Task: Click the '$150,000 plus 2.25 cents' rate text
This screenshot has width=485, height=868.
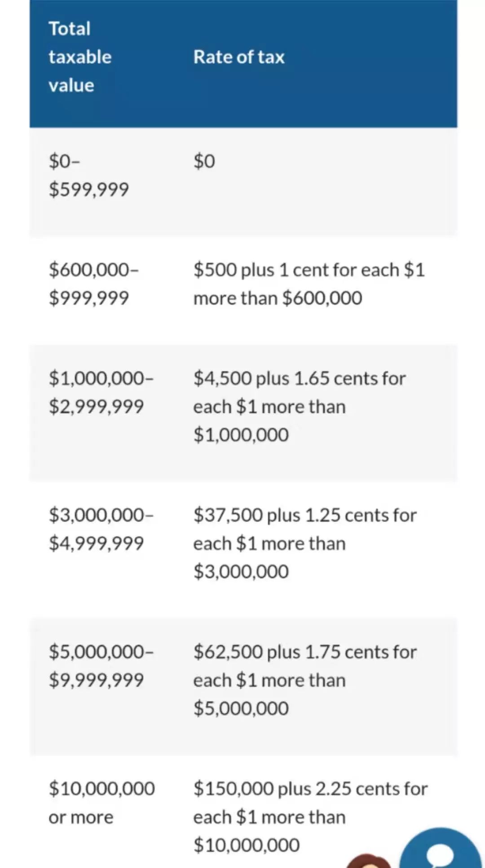Action: 310,789
